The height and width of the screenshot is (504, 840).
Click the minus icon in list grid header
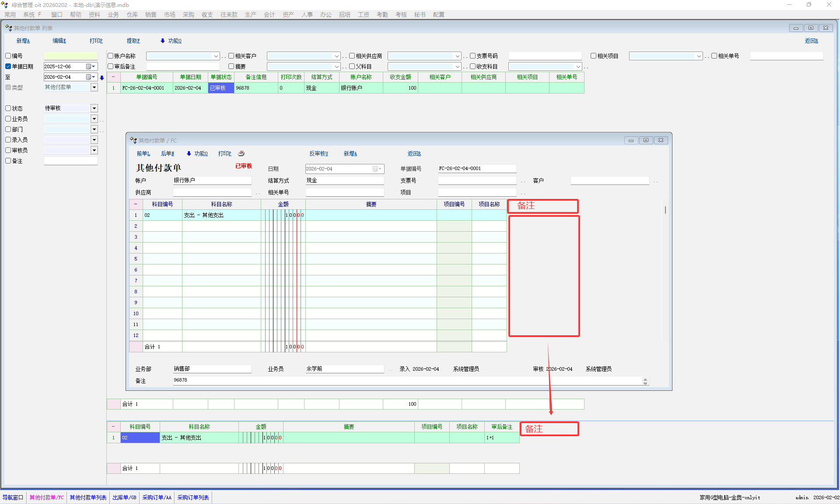pos(113,77)
